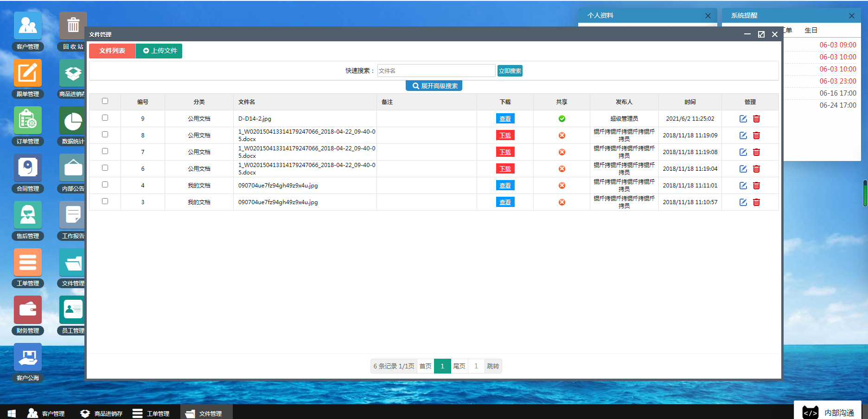Open the 订单管理 desktop icon
The image size is (868, 419).
(28, 120)
